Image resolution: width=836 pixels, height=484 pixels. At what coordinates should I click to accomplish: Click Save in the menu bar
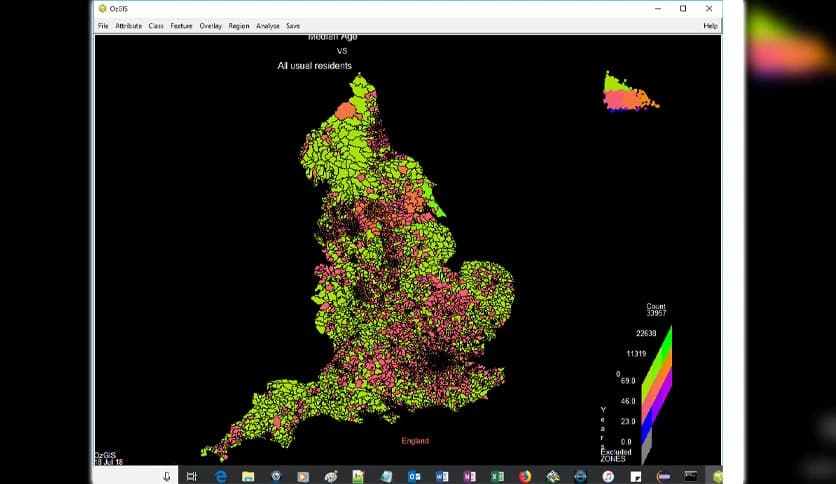point(293,26)
